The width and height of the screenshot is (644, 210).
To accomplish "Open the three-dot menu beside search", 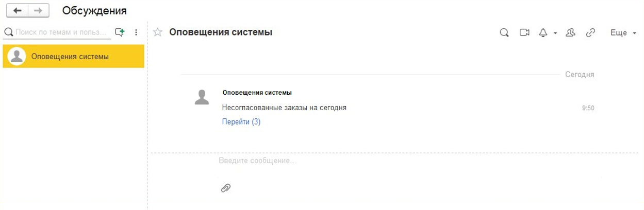I will pyautogui.click(x=136, y=32).
